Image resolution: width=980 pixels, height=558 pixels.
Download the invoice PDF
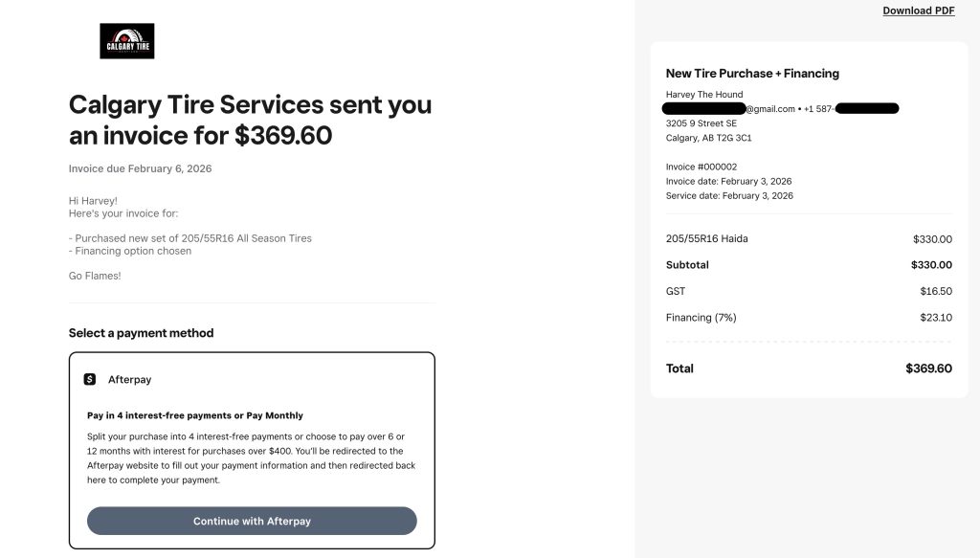(x=918, y=11)
